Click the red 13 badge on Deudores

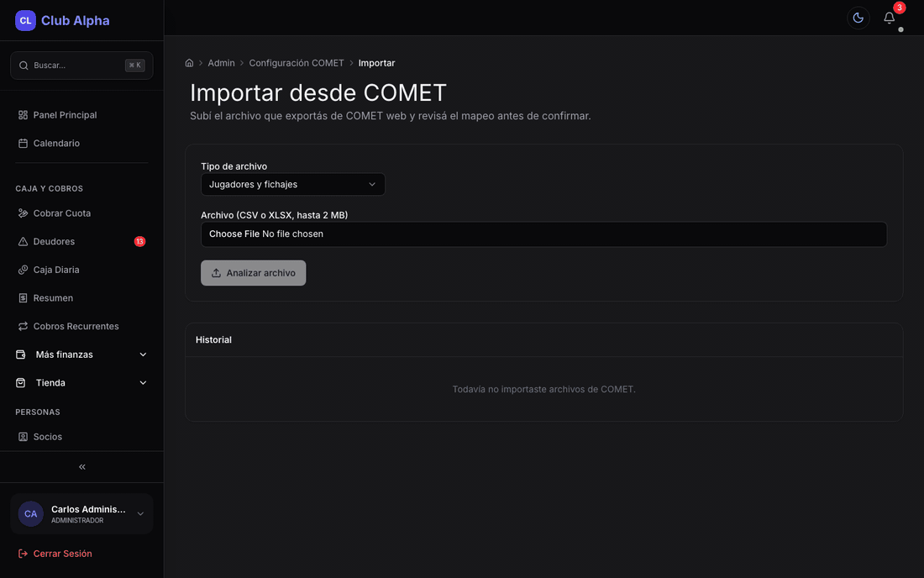coord(139,242)
